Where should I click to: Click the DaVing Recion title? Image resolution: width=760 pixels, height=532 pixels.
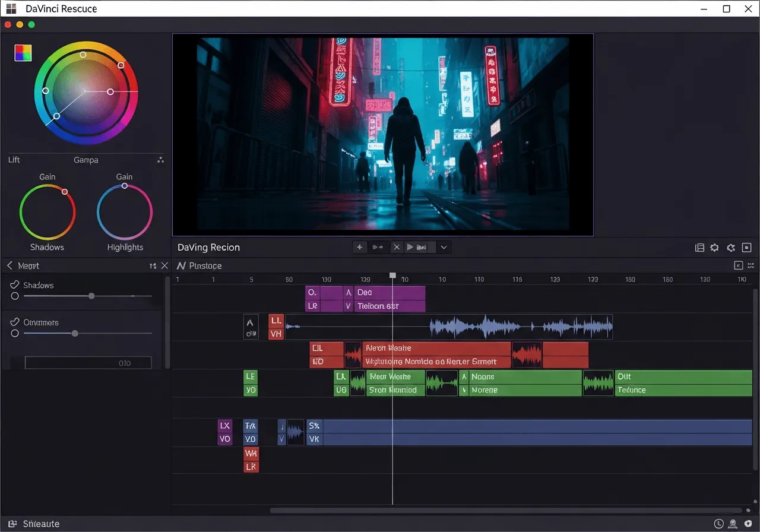click(x=208, y=247)
